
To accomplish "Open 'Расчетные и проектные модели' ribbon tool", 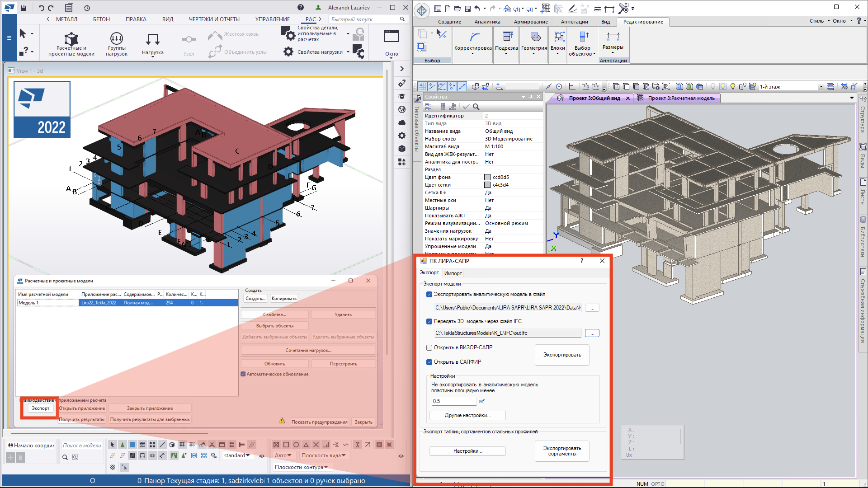I will [71, 44].
